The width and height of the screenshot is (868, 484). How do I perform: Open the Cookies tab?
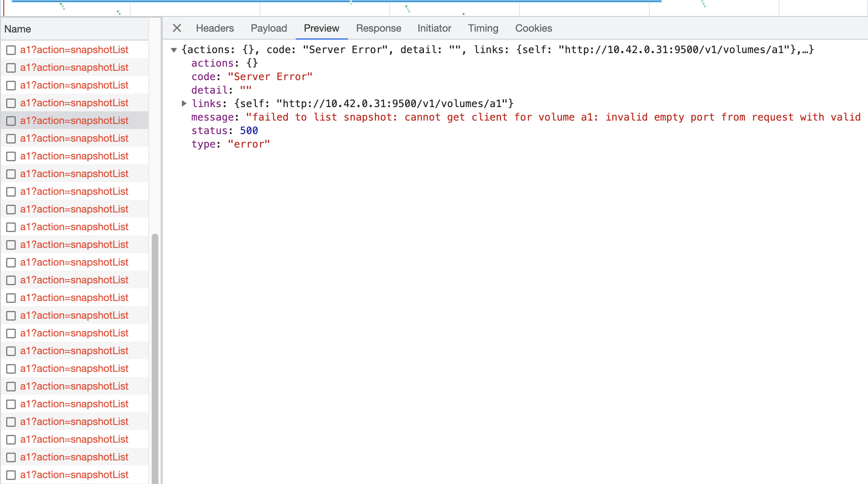pyautogui.click(x=533, y=28)
